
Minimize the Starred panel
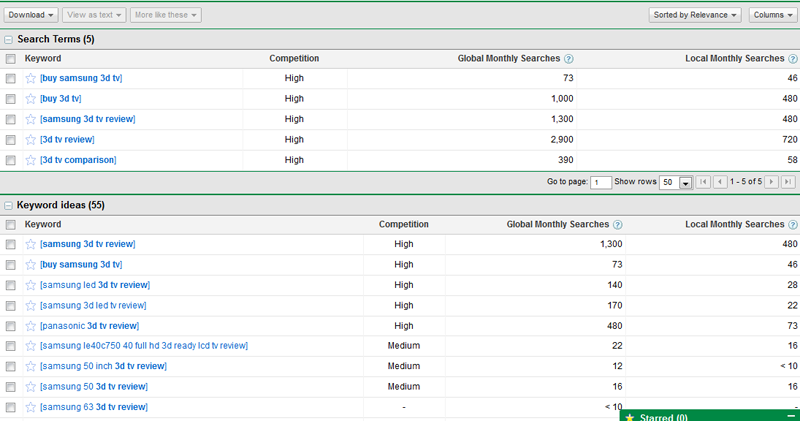click(791, 415)
